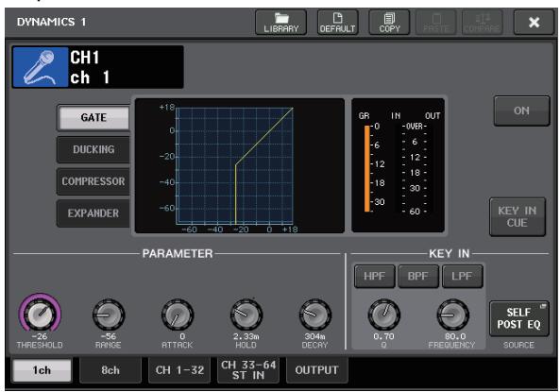Open SELF POST EQ source selection
560x392 pixels.
click(x=519, y=318)
